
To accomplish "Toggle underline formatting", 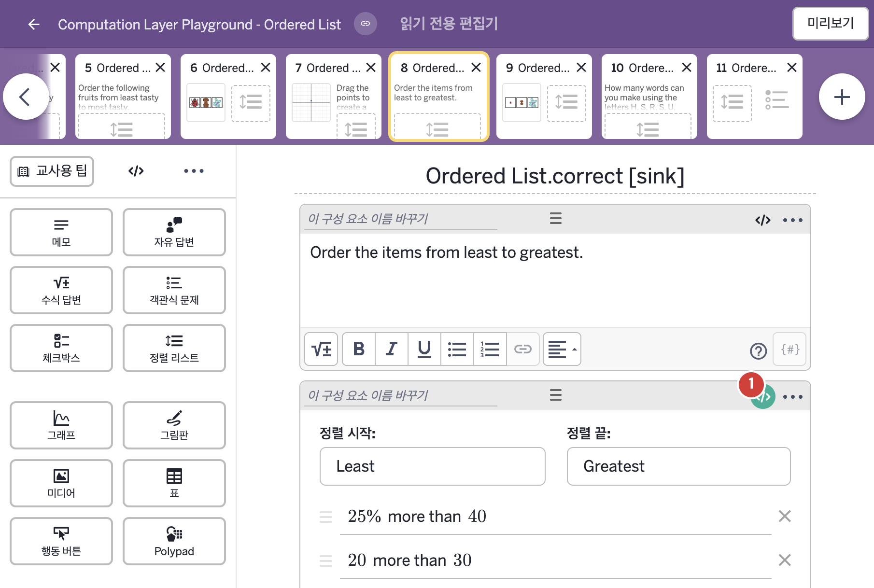I will tap(424, 349).
